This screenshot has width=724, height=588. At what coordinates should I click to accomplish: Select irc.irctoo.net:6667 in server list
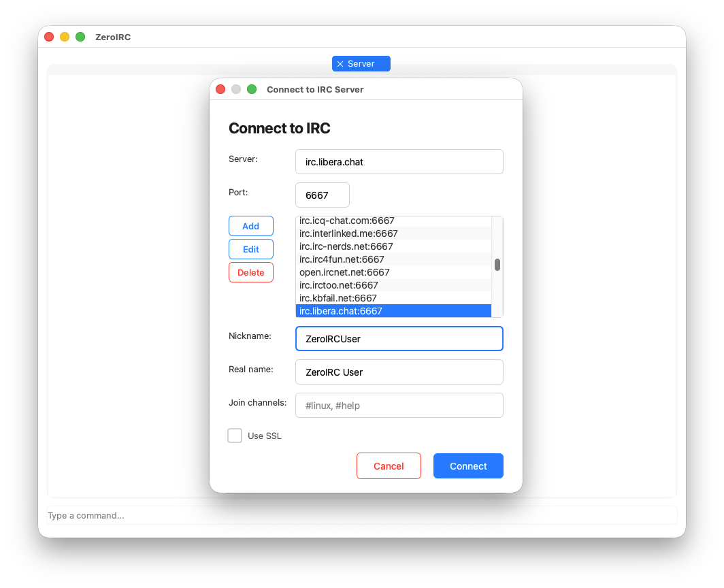click(393, 285)
